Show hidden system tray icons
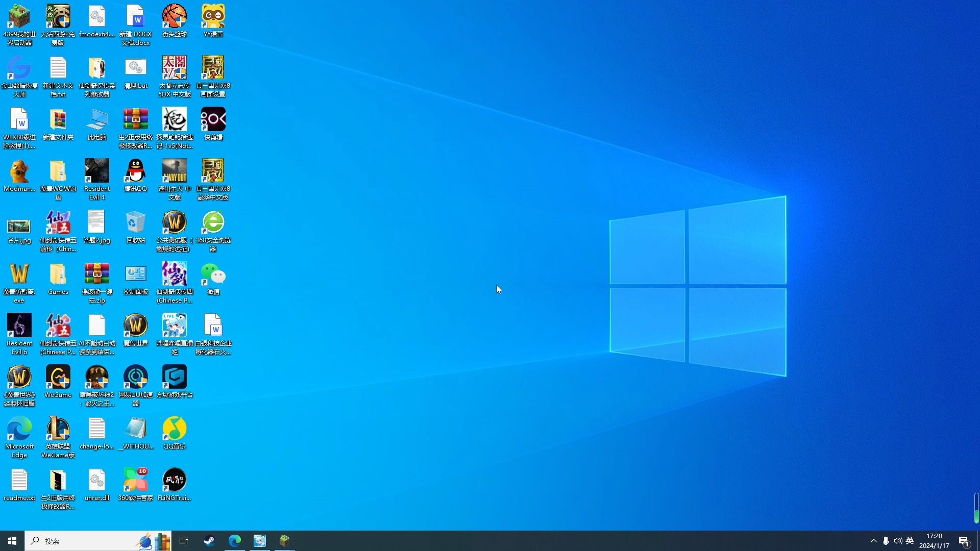The image size is (980, 551). [873, 541]
